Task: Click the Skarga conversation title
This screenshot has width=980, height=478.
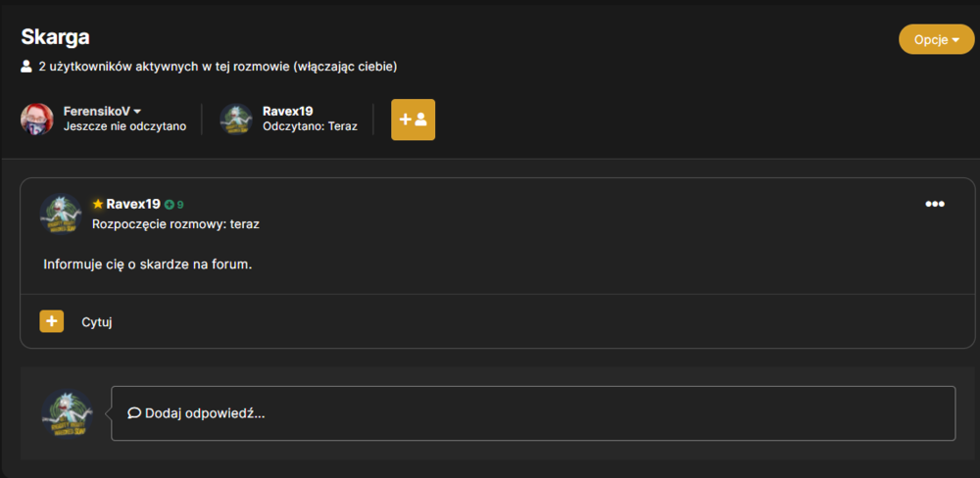Action: (x=55, y=37)
